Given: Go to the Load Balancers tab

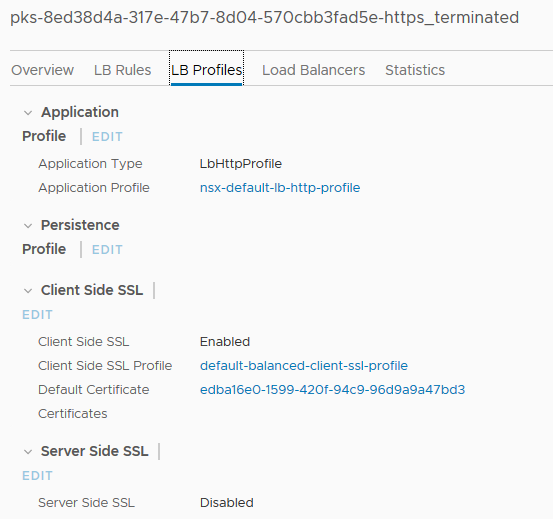Looking at the screenshot, I should [314, 70].
